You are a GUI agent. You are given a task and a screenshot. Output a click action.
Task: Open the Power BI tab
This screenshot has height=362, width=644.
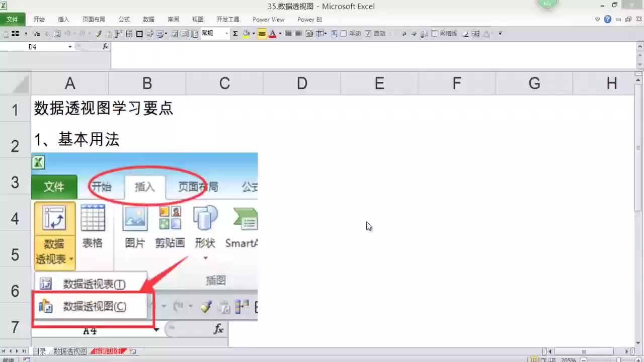point(309,20)
